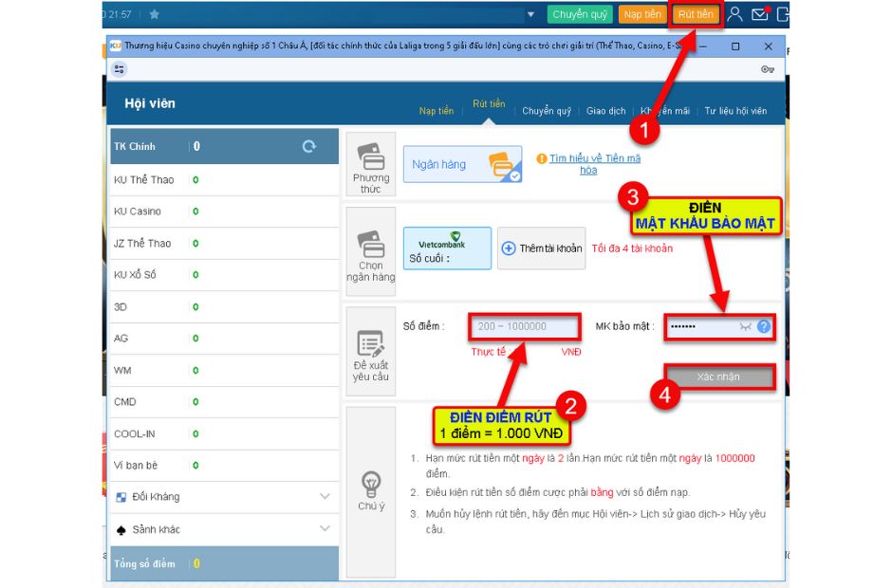The image size is (892, 588).
Task: Select the CMD wallet row
Action: [x=224, y=402]
